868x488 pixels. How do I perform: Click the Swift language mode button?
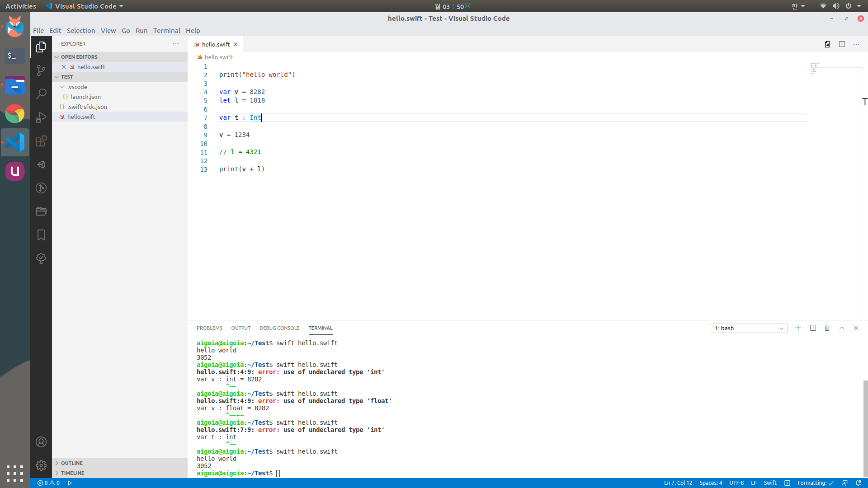[770, 483]
